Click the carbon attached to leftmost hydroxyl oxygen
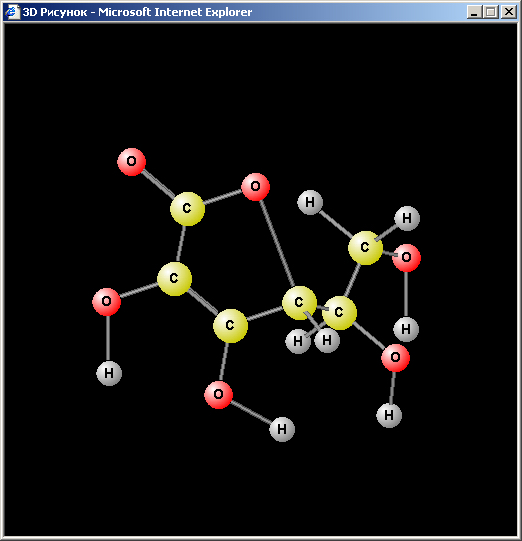The height and width of the screenshot is (541, 522). [x=175, y=279]
